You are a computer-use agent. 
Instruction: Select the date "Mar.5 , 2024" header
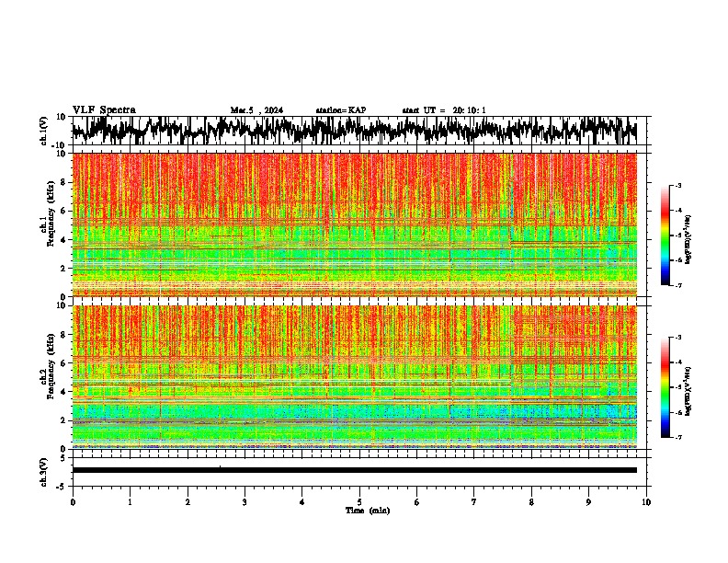(256, 110)
